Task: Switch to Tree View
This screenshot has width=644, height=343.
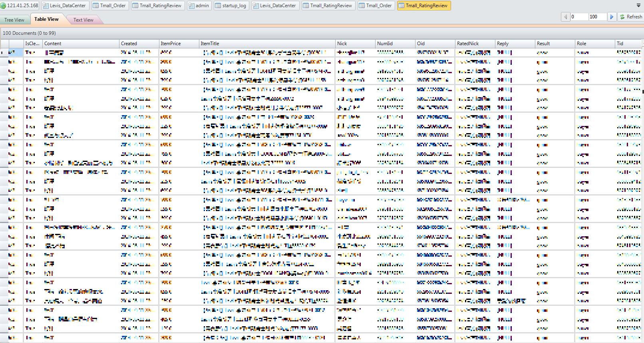Action: [x=14, y=20]
